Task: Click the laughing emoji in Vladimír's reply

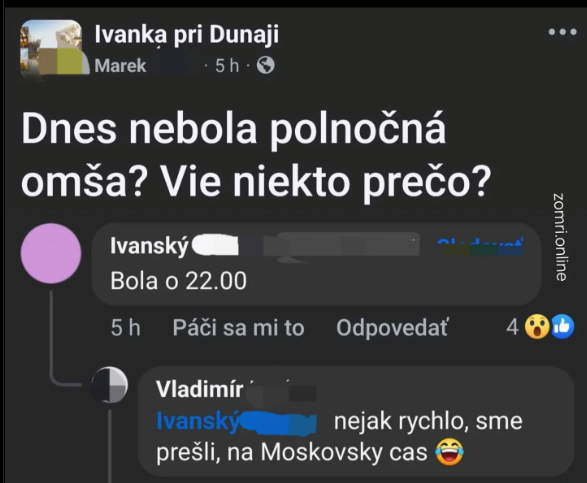Action: 449,452
